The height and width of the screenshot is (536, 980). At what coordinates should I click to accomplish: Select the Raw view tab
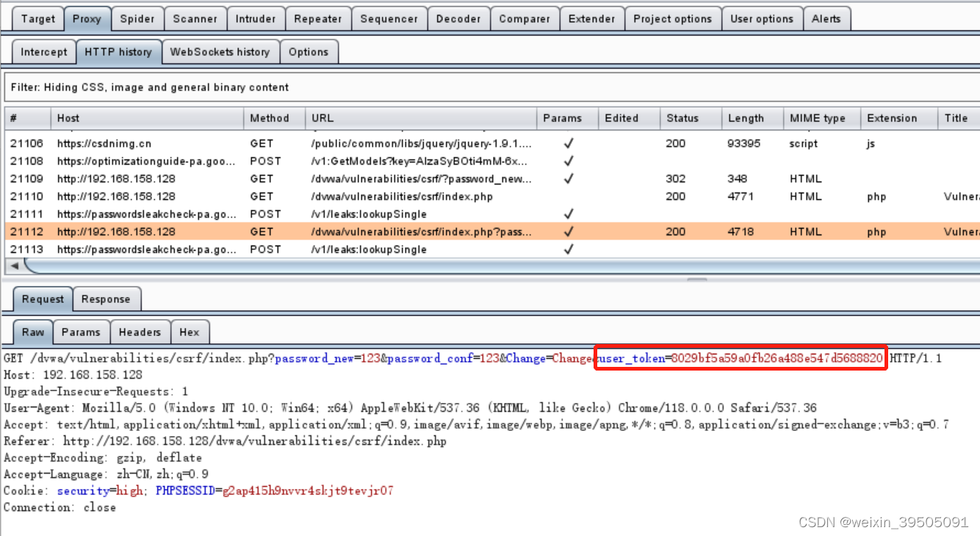click(x=33, y=332)
